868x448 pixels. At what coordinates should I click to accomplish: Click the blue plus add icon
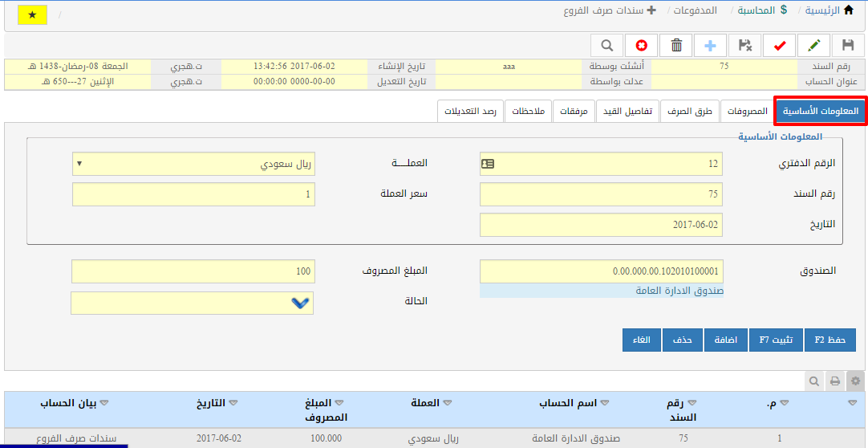[710, 45]
